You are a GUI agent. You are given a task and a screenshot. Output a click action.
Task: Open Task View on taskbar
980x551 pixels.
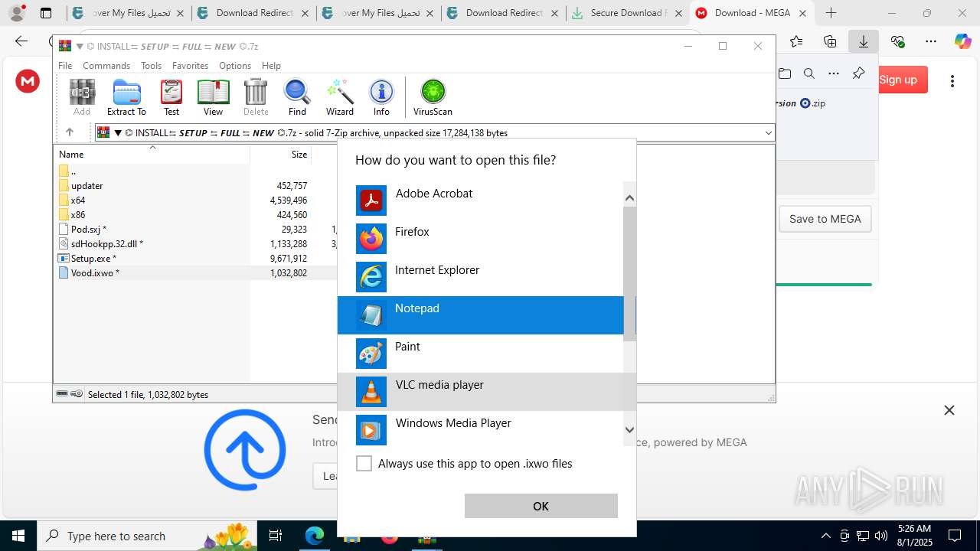click(276, 536)
